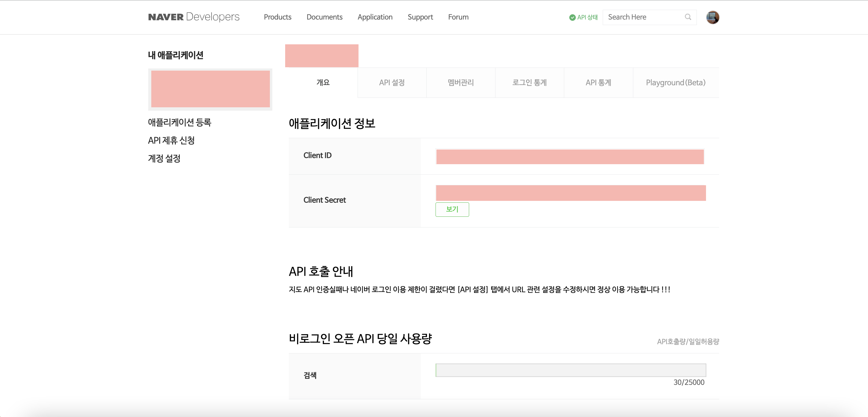Open the user profile avatar
The height and width of the screenshot is (417, 868).
click(712, 17)
